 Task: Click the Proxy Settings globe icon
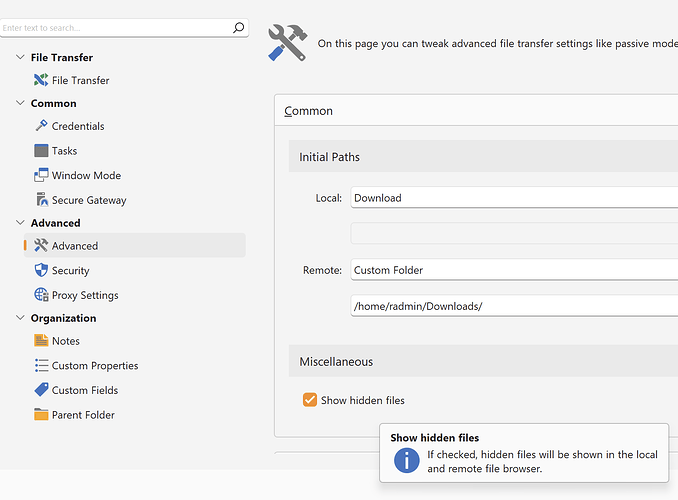41,295
